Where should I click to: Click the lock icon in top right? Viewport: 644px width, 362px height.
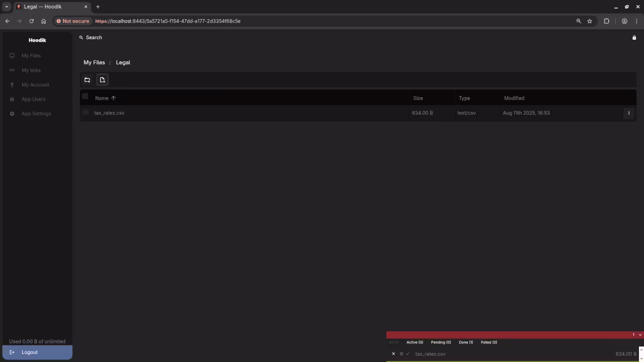click(x=634, y=38)
